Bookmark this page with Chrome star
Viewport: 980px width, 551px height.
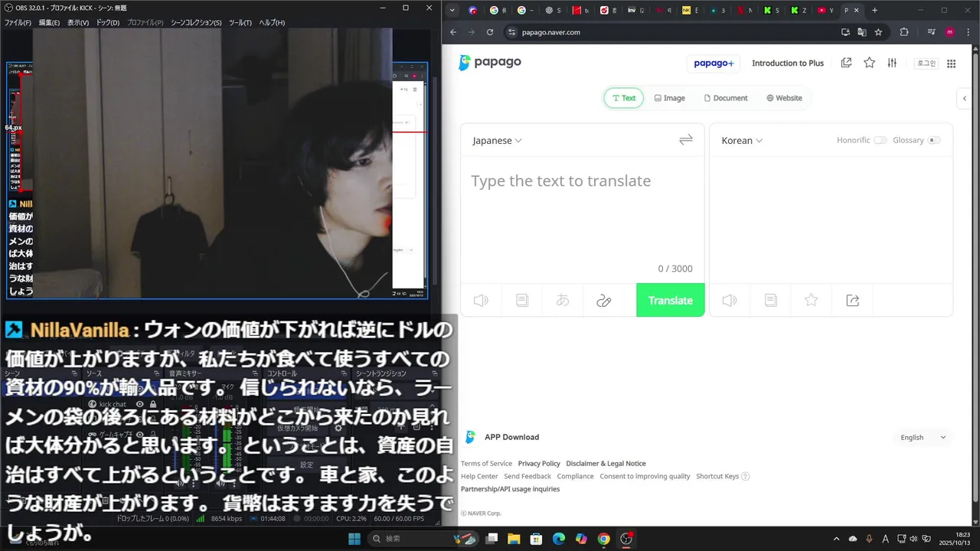[x=878, y=32]
